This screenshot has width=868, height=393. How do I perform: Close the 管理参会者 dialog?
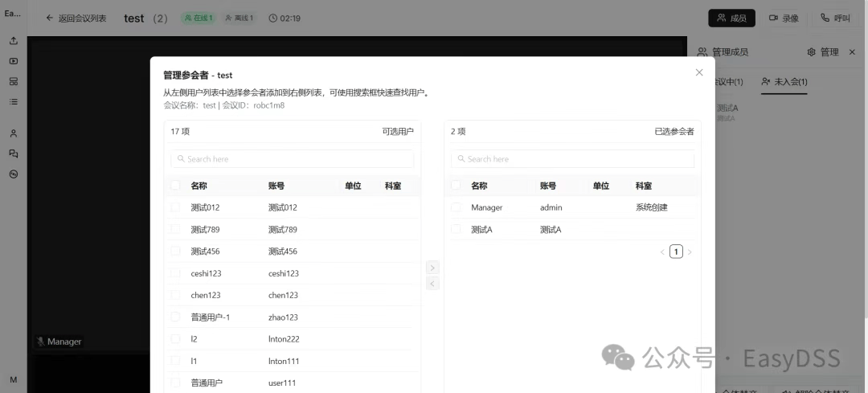tap(699, 72)
